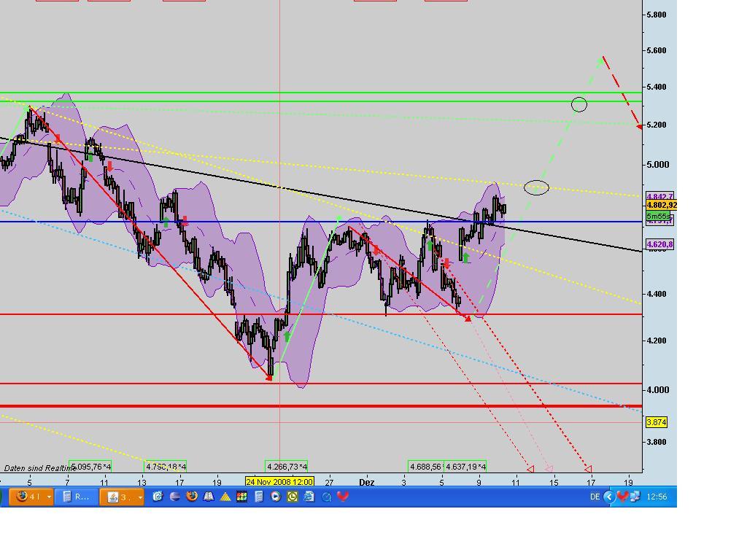747x560 pixels.
Task: Click the green countdown label 5m55s
Action: (x=657, y=216)
